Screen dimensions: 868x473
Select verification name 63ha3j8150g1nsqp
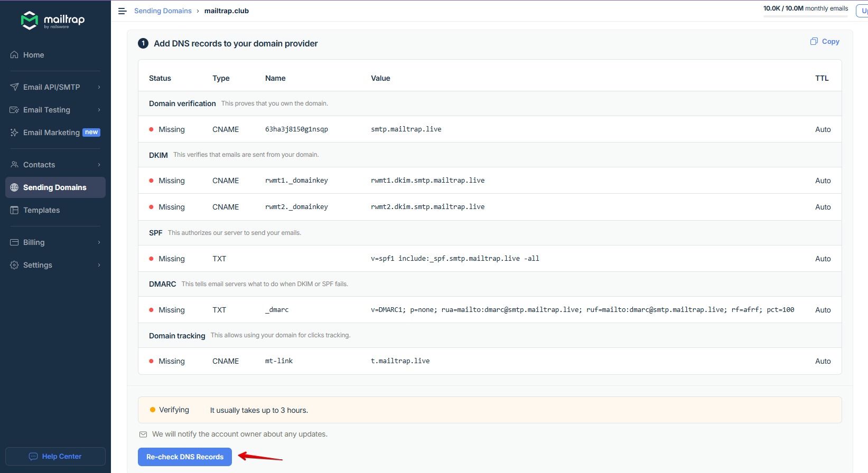click(296, 129)
